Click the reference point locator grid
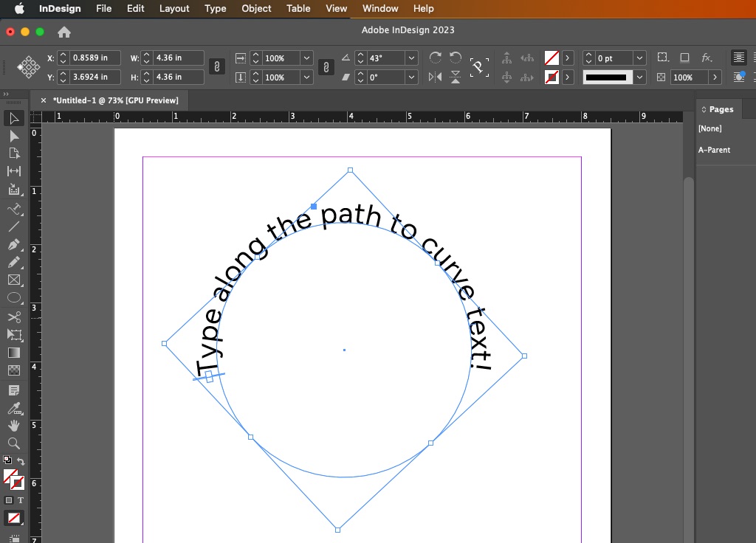The image size is (756, 543). 29,67
